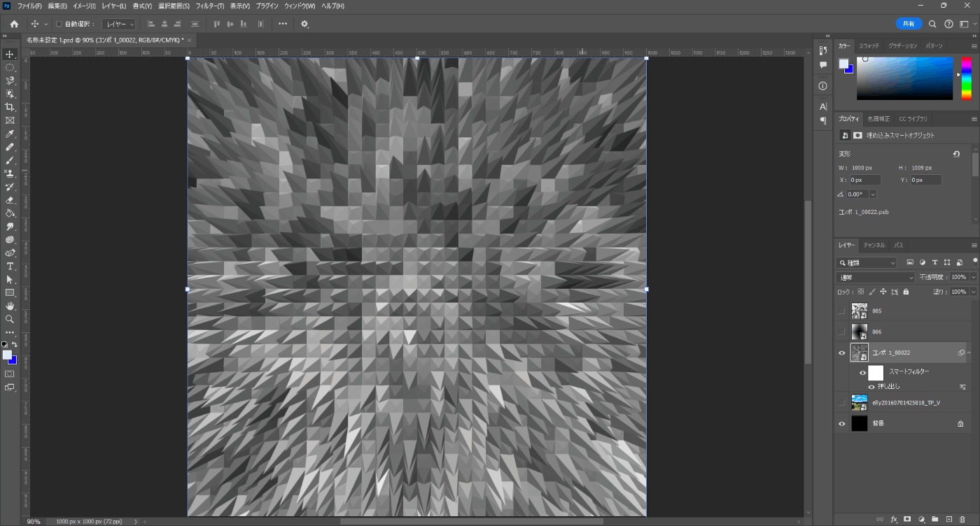Open the レイヤー auto-select dropdown
Image resolution: width=980 pixels, height=526 pixels.
pyautogui.click(x=118, y=24)
